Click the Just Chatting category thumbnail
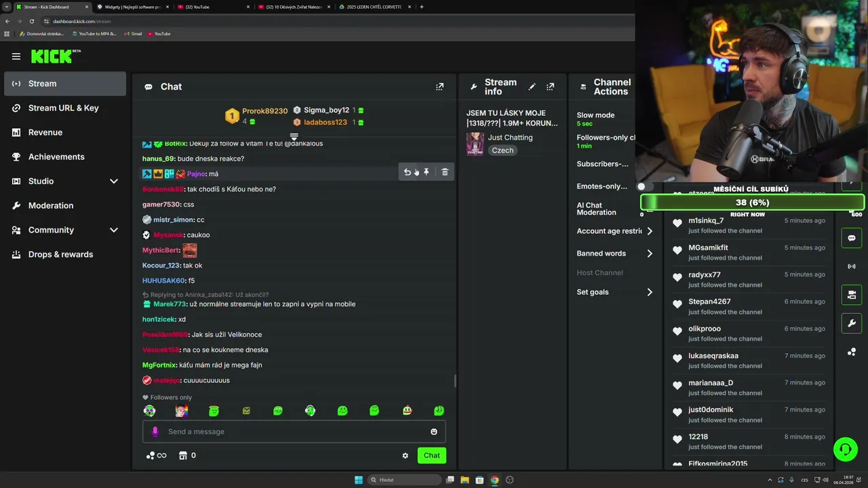Viewport: 868px width, 488px height. 475,144
